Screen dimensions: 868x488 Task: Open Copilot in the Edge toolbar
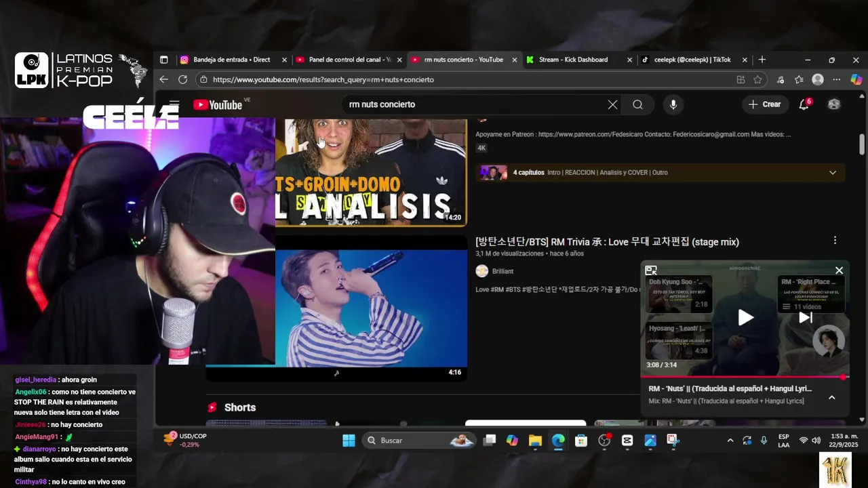click(855, 79)
